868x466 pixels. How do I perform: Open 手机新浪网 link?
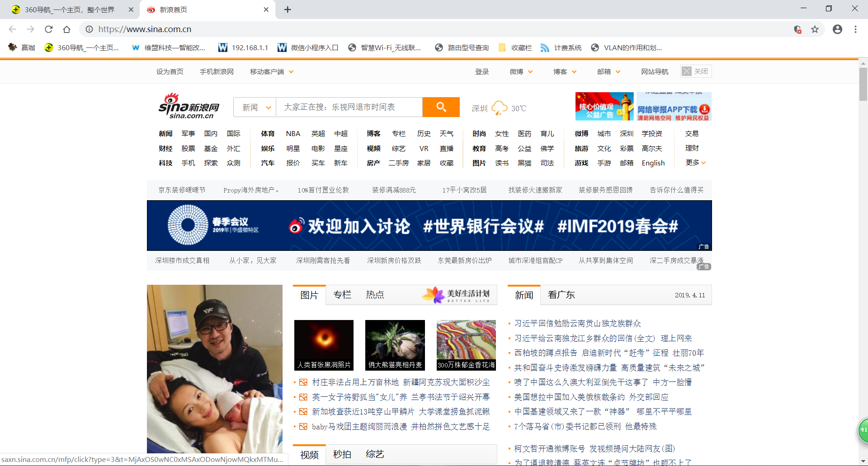(x=217, y=71)
